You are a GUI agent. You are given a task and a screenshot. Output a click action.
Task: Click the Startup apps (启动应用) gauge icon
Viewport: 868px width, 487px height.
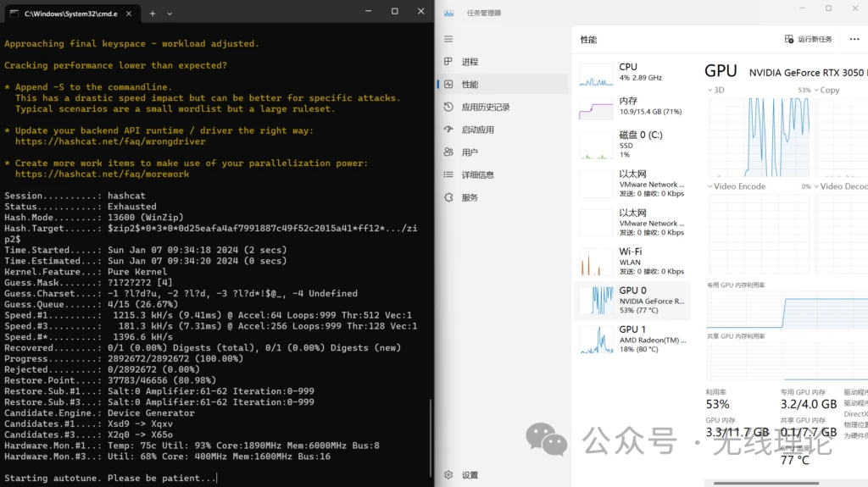pos(448,130)
